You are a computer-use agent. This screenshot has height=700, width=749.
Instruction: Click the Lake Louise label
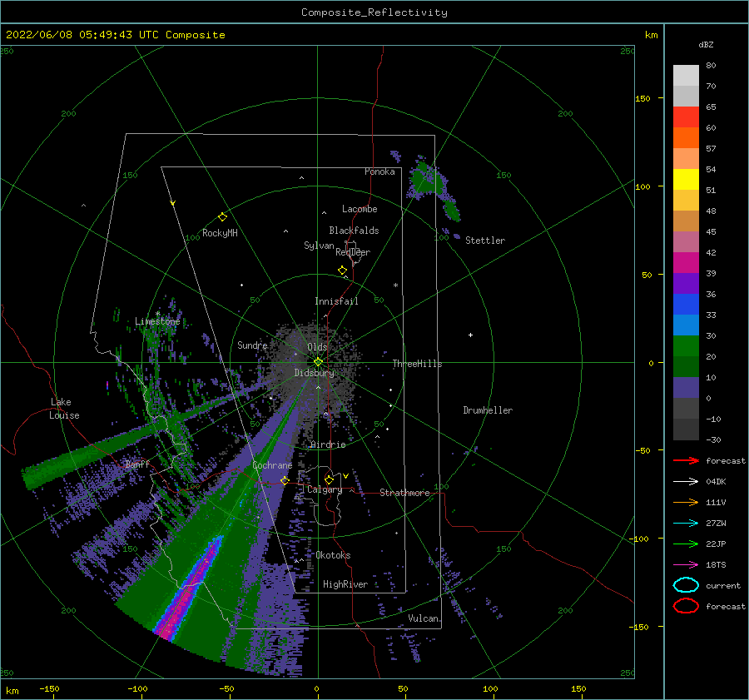64,409
